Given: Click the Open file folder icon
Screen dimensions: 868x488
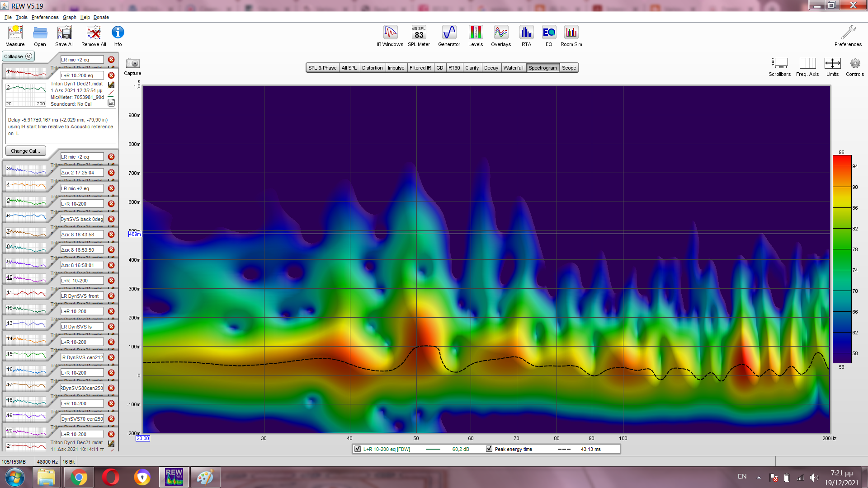Looking at the screenshot, I should pos(40,36).
